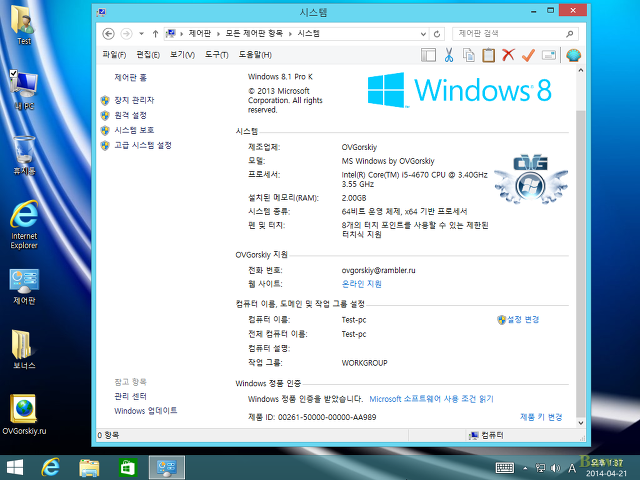
Task: Click the scrollbar down arrow
Action: 581,423
